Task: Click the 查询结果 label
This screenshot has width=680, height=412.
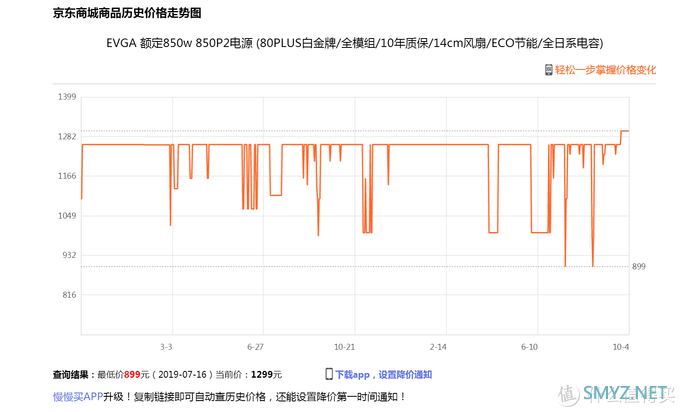Action: 71,374
